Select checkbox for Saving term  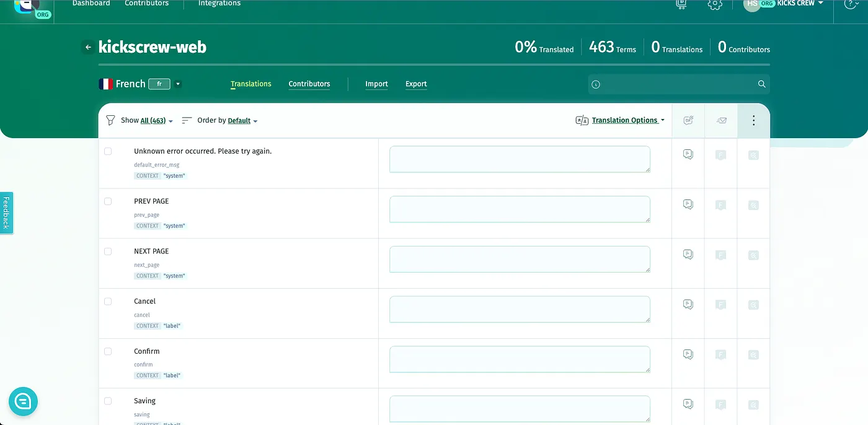108,401
